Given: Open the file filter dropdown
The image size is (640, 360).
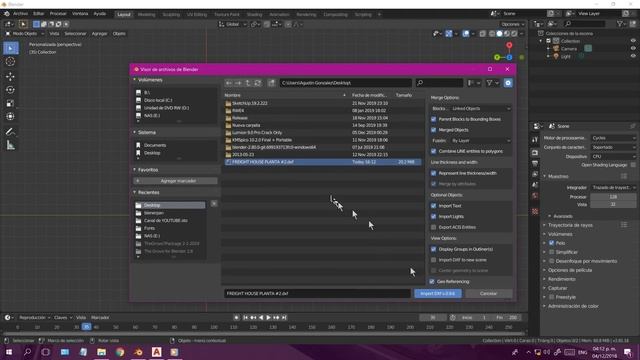Looking at the screenshot, I should [493, 83].
